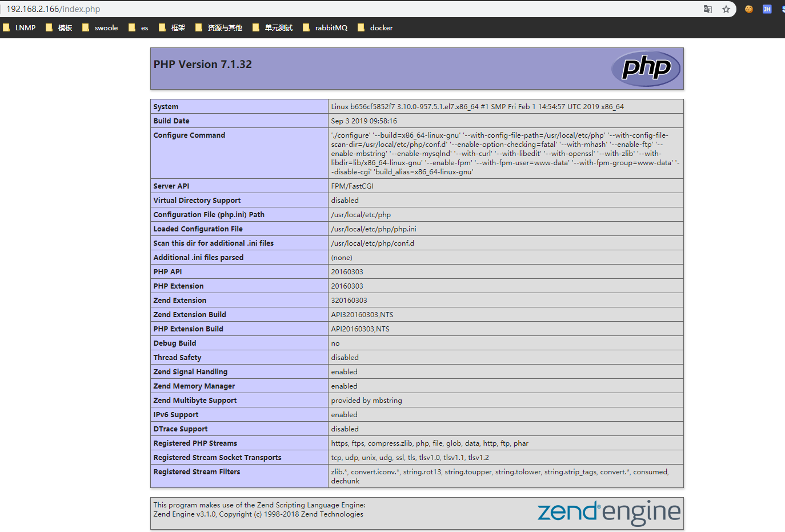Viewport: 785px width, 532px height.
Task: Select the System row label
Action: (166, 107)
